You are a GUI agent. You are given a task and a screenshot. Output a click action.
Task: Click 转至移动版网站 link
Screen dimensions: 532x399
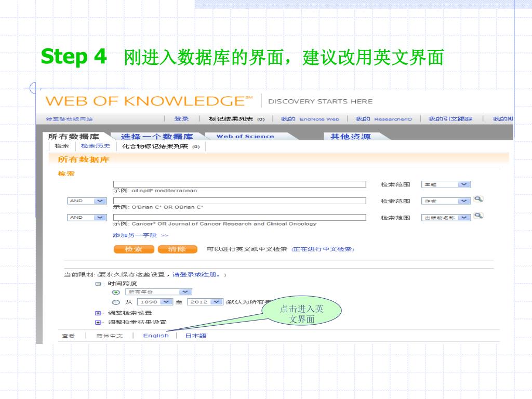pyautogui.click(x=69, y=119)
